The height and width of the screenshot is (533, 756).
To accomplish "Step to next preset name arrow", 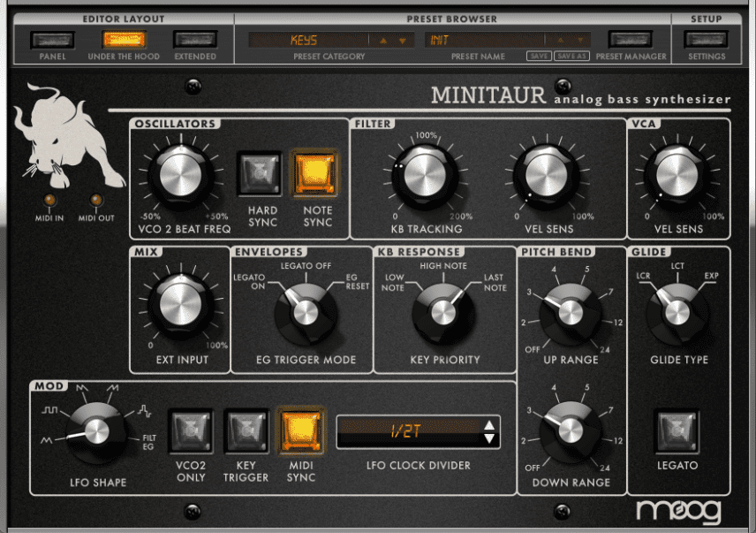I will (x=580, y=41).
